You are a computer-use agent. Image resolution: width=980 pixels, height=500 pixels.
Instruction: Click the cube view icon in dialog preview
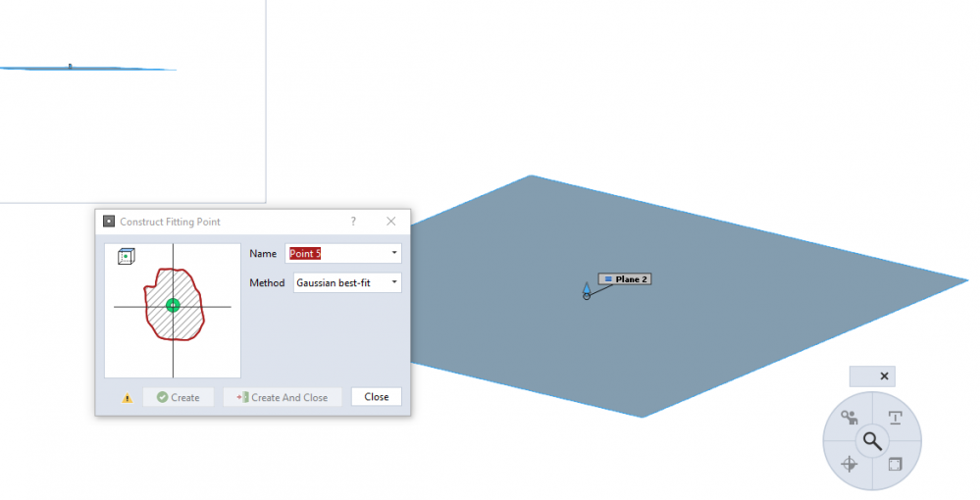pyautogui.click(x=127, y=256)
